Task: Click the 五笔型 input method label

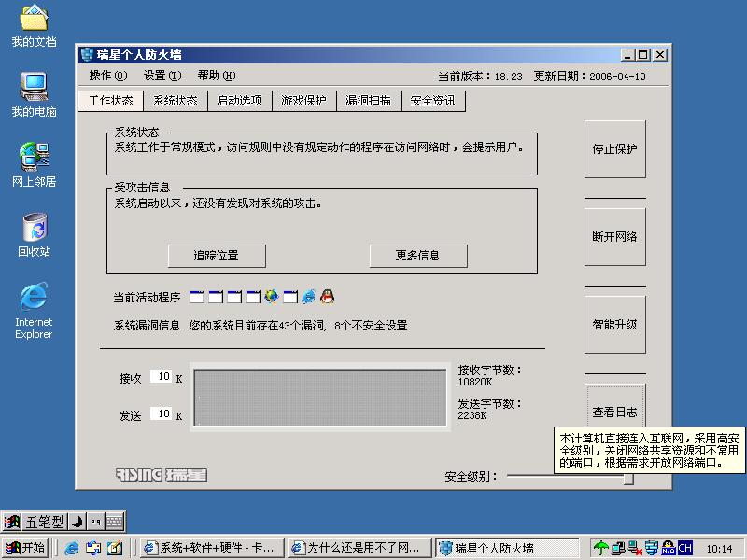Action: click(45, 522)
